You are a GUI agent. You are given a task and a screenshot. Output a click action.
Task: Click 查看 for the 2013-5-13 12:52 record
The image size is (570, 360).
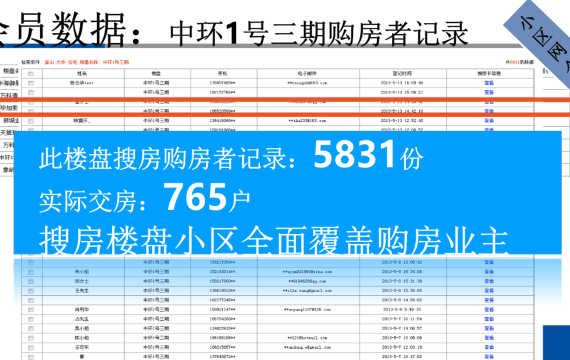pyautogui.click(x=489, y=121)
